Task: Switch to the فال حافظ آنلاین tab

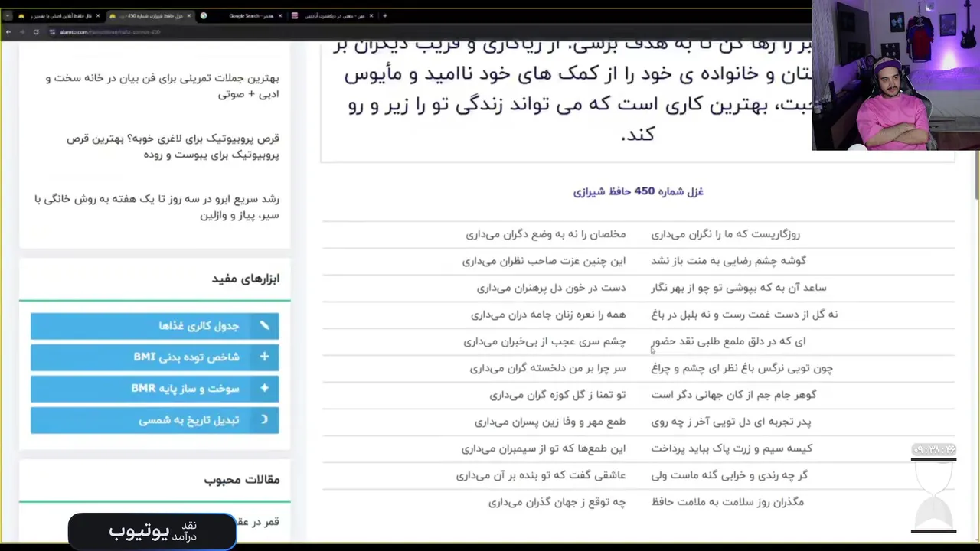Action: pyautogui.click(x=60, y=15)
